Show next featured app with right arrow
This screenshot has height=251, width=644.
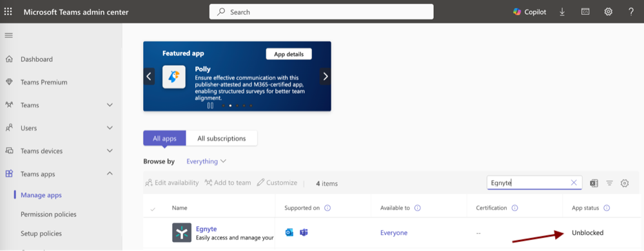(326, 76)
